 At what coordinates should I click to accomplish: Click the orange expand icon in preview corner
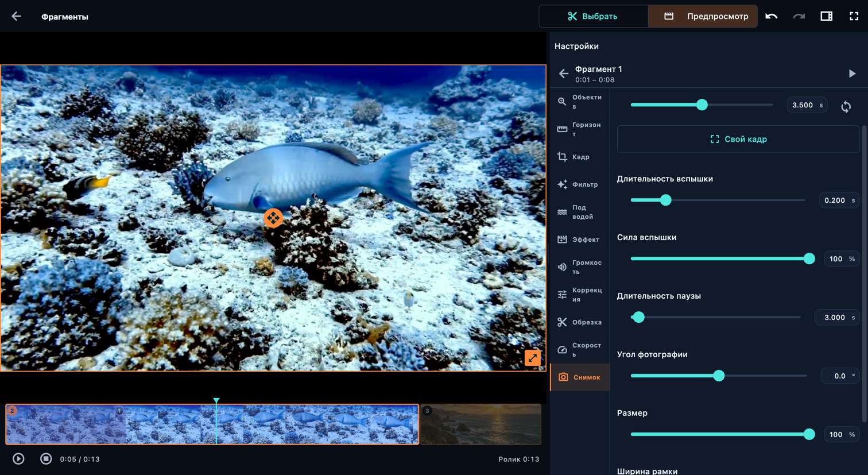(x=532, y=358)
